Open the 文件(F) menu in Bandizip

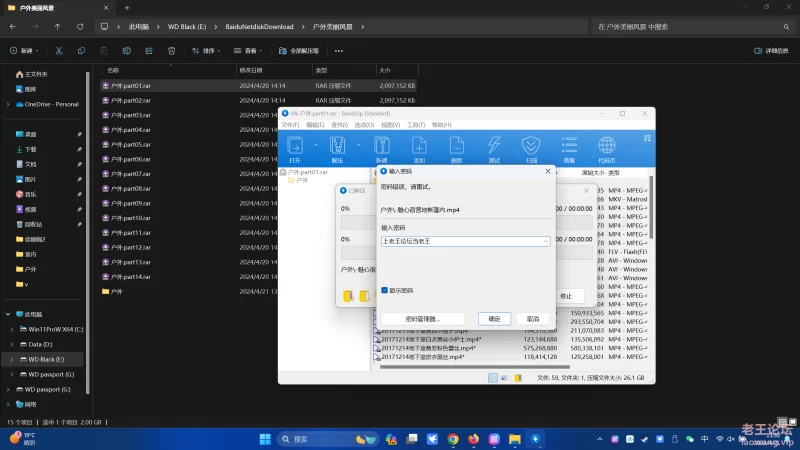[289, 125]
